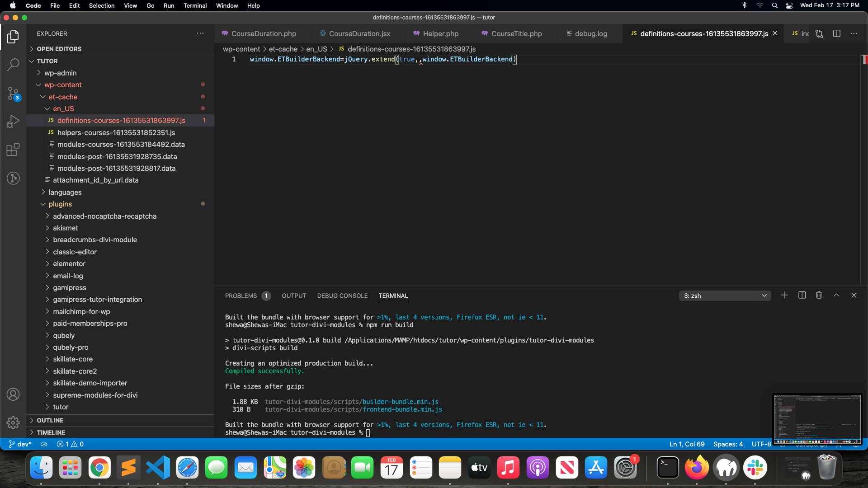The image size is (868, 488).
Task: Open the Run and Debug view
Action: [x=13, y=121]
